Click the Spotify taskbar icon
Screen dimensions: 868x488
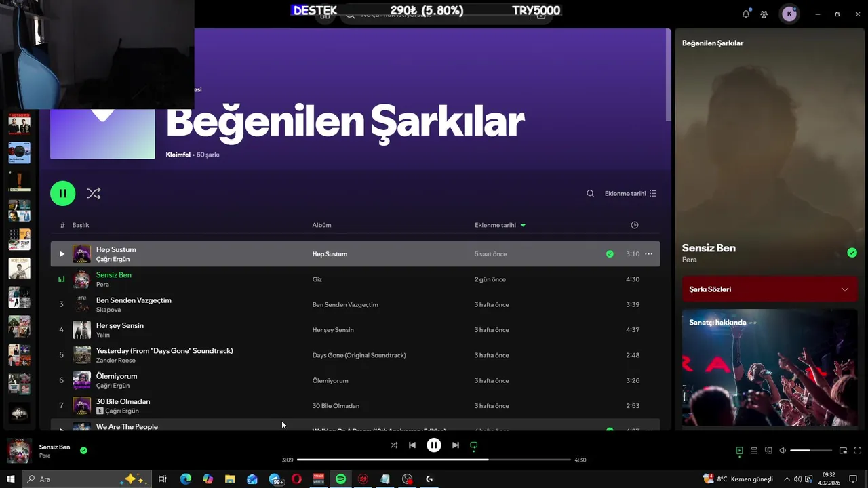[340, 479]
